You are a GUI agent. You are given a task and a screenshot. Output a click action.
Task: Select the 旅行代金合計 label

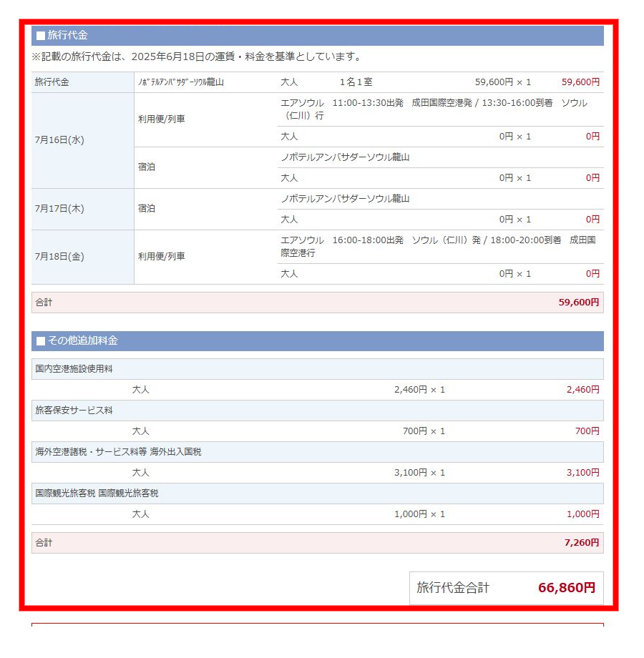tap(453, 588)
